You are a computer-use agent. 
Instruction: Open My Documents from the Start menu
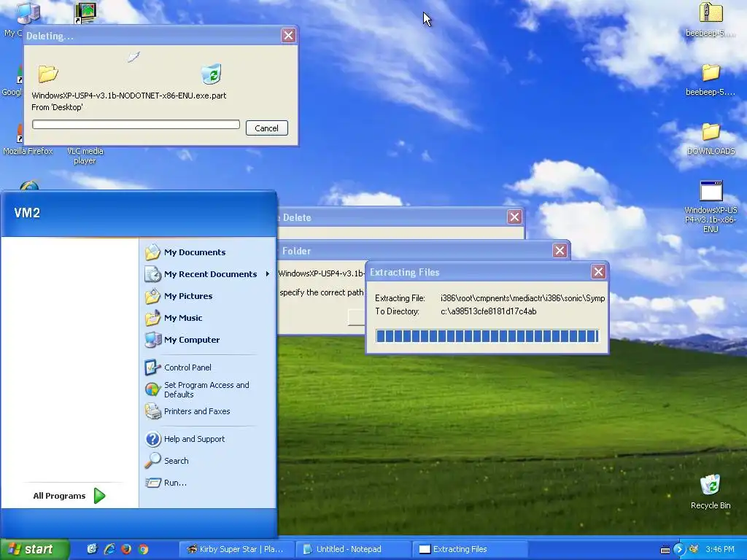pyautogui.click(x=186, y=252)
